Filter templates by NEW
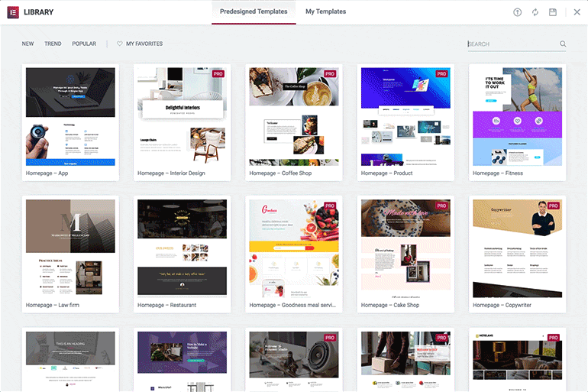Viewport: 588px width, 392px height. (x=27, y=44)
